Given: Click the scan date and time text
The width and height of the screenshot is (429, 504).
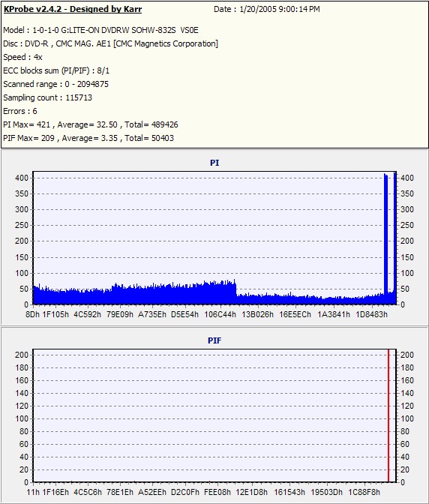Looking at the screenshot, I should (267, 9).
